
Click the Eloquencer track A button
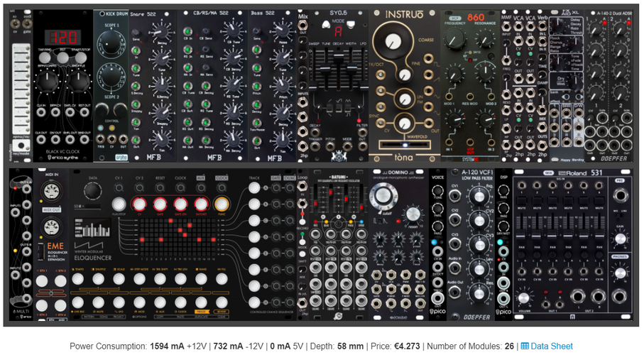point(254,187)
